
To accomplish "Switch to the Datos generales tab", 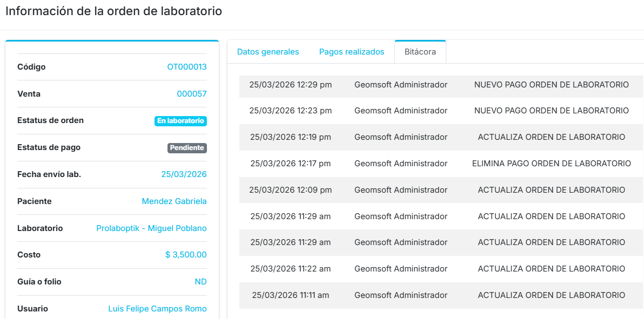I will point(268,52).
